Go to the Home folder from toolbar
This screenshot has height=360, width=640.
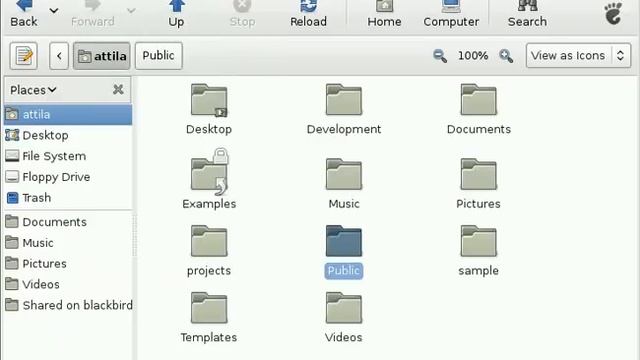click(x=384, y=14)
